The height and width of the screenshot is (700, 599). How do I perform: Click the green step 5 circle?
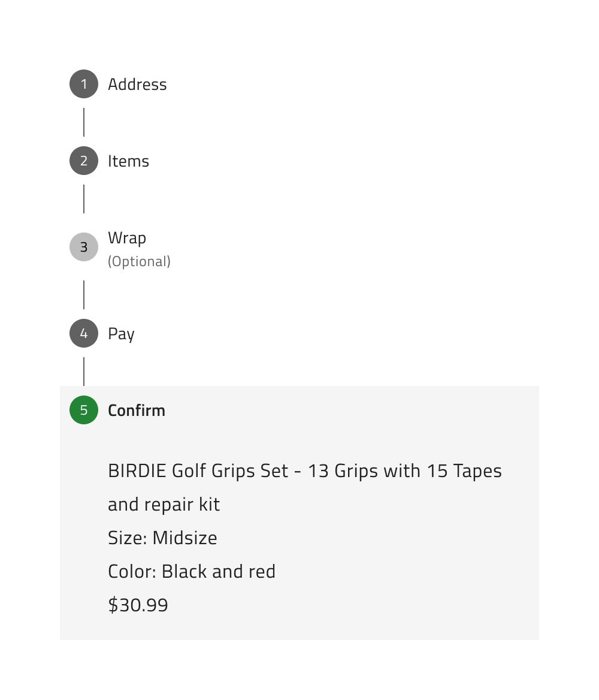point(84,410)
